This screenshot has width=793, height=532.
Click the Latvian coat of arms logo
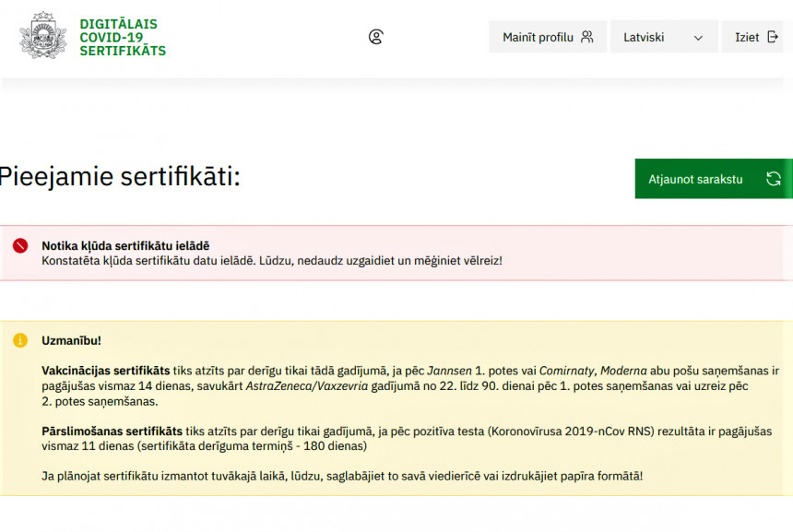click(x=42, y=37)
